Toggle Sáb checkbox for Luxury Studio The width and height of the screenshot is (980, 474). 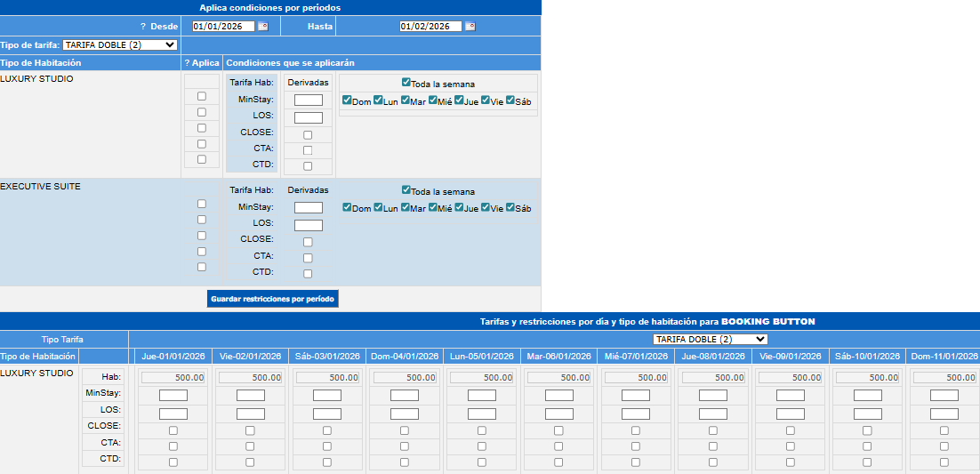(x=510, y=100)
